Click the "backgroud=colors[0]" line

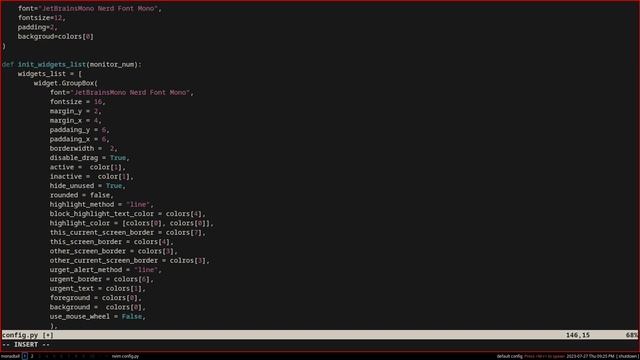[56, 37]
